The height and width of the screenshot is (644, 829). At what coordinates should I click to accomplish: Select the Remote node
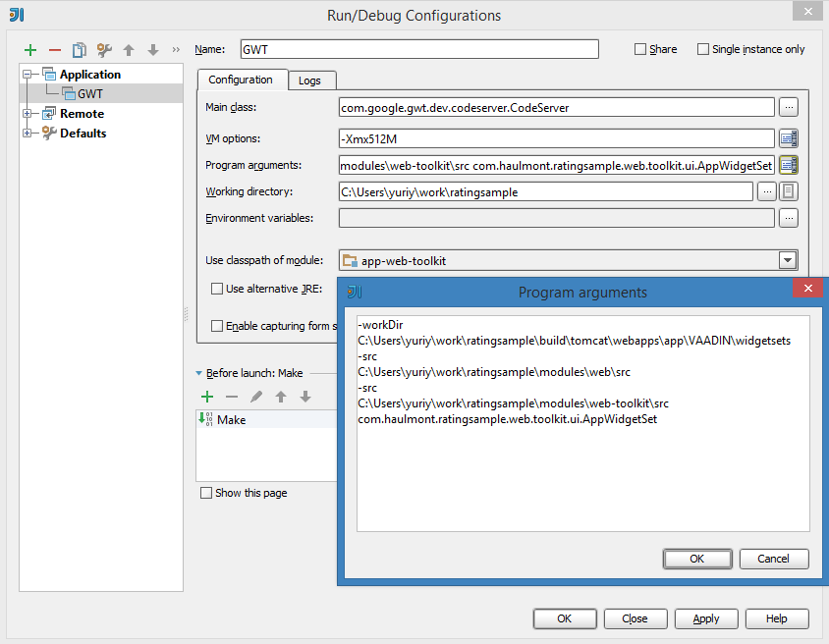click(x=82, y=114)
